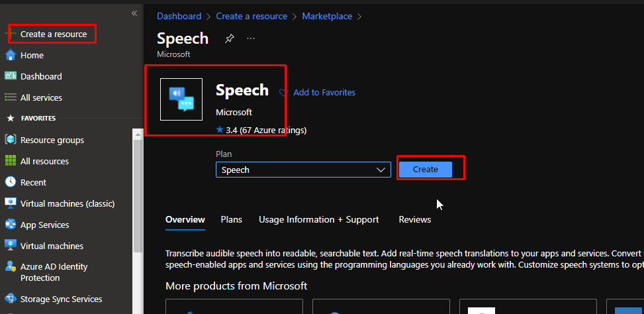This screenshot has width=644, height=314.
Task: Expand the Plan dropdown showing Speech
Action: [x=303, y=170]
